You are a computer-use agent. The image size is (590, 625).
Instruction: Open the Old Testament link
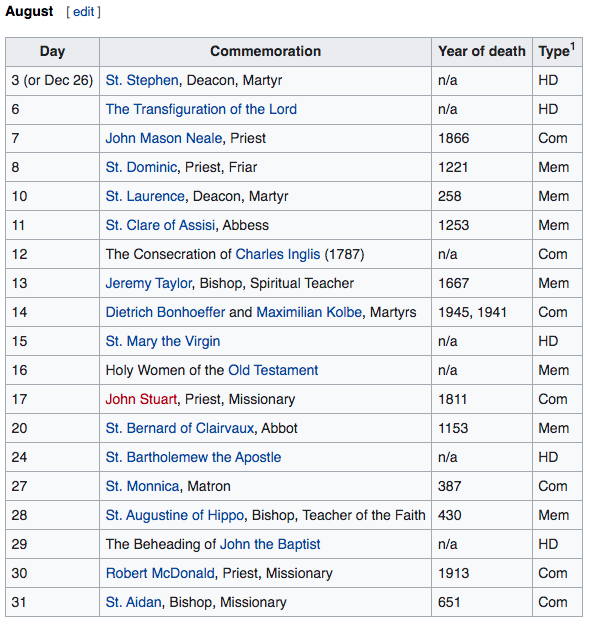[273, 370]
